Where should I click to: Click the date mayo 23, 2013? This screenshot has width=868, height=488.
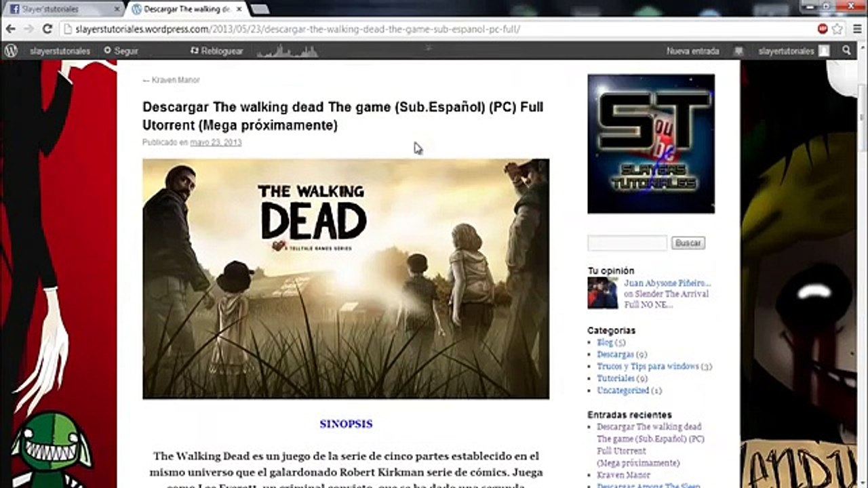(216, 142)
